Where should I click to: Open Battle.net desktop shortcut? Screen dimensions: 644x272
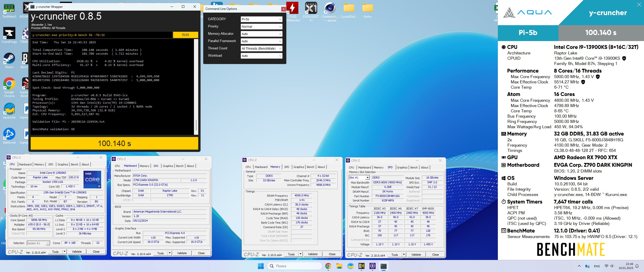tap(9, 136)
